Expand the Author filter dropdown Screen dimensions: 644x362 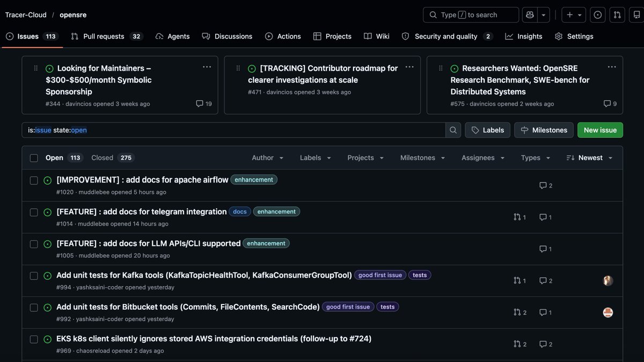click(268, 158)
